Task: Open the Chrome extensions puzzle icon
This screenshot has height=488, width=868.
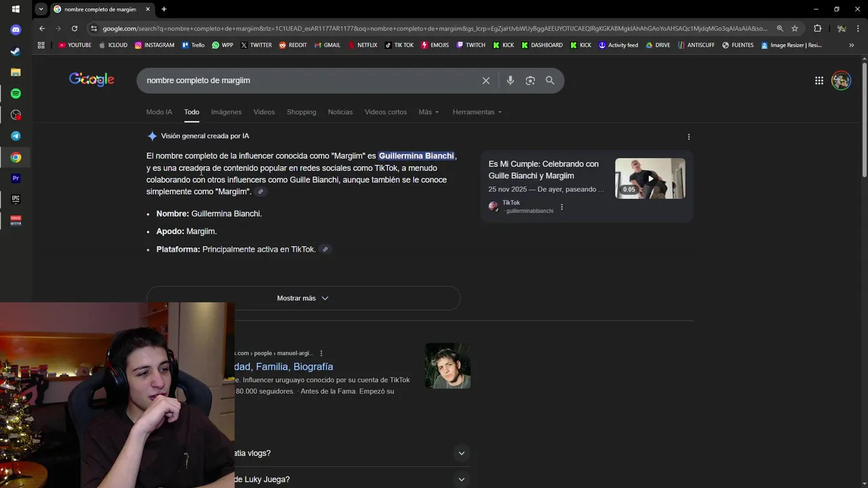Action: 817,28
